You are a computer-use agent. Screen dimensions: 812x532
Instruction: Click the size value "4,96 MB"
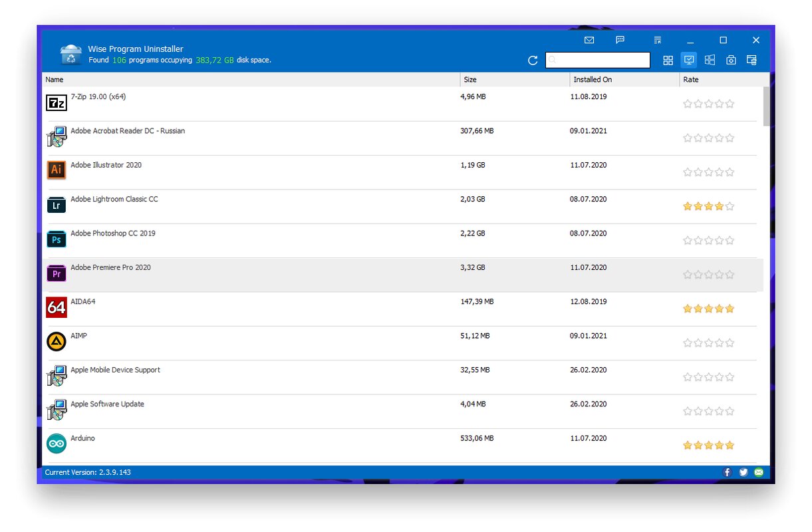pos(473,97)
